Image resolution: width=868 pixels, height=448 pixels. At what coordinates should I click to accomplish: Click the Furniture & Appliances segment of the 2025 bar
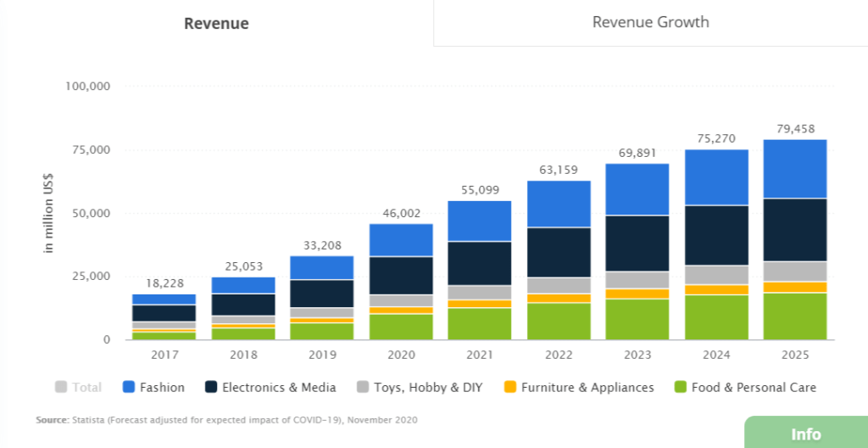pyautogui.click(x=795, y=287)
